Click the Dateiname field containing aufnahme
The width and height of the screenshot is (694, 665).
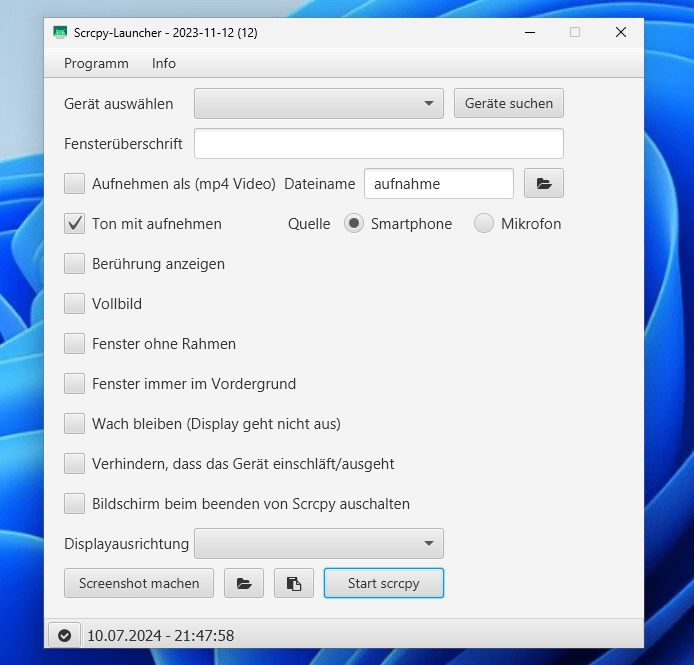[439, 183]
